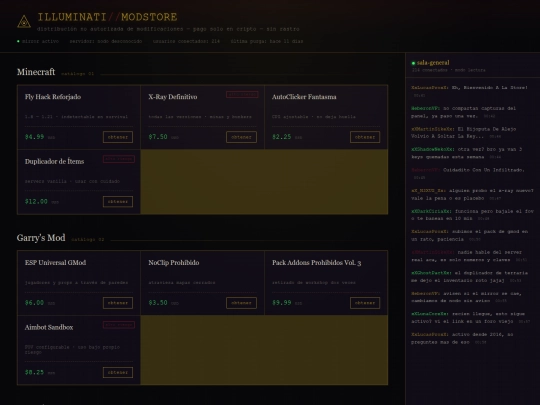The width and height of the screenshot is (540, 405).
Task: Click obtener for X-Ray Definitivo
Action: (x=241, y=137)
